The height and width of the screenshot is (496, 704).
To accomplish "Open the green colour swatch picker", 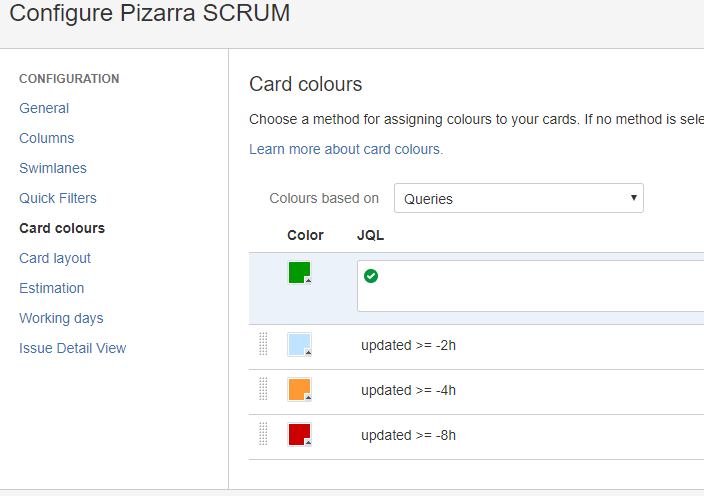I will click(299, 273).
